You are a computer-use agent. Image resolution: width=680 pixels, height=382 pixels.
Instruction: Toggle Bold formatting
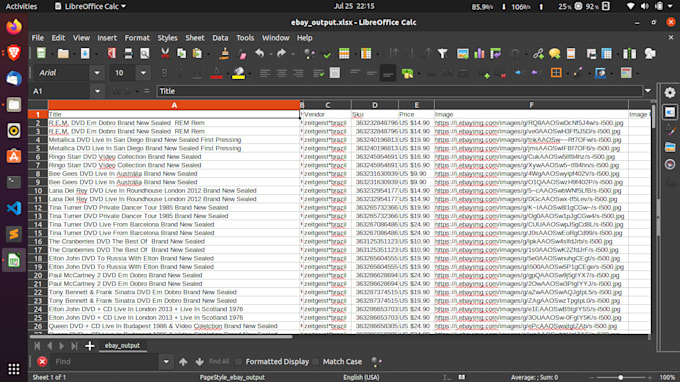click(x=164, y=73)
